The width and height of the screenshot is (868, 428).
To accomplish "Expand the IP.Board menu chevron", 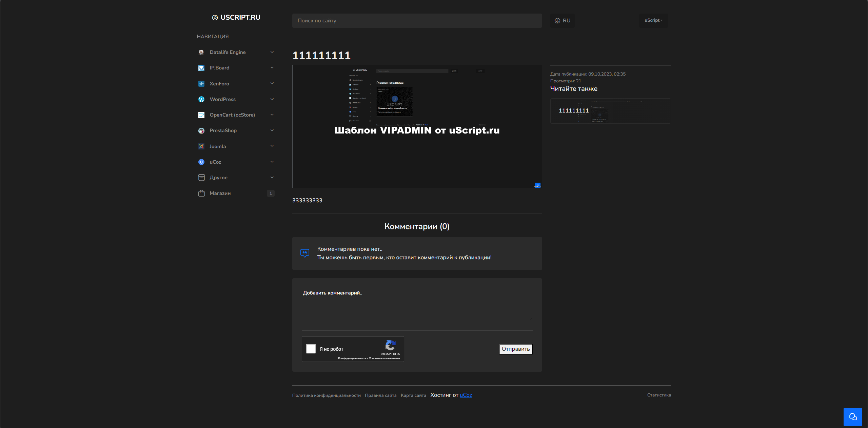I will [x=272, y=68].
